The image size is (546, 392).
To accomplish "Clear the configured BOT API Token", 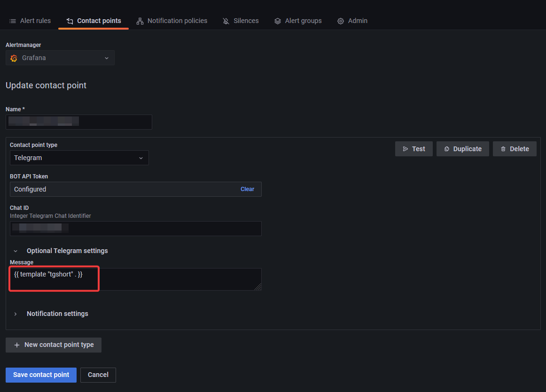I will click(x=247, y=189).
